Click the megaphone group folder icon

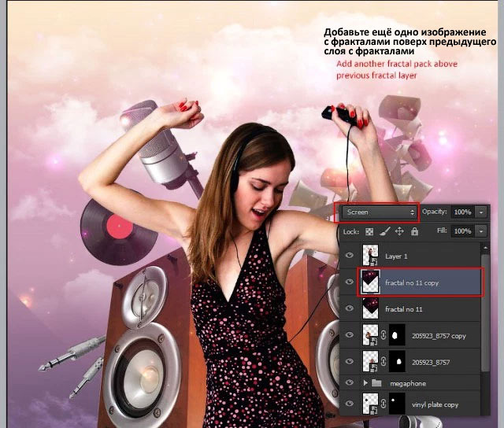[x=376, y=383]
